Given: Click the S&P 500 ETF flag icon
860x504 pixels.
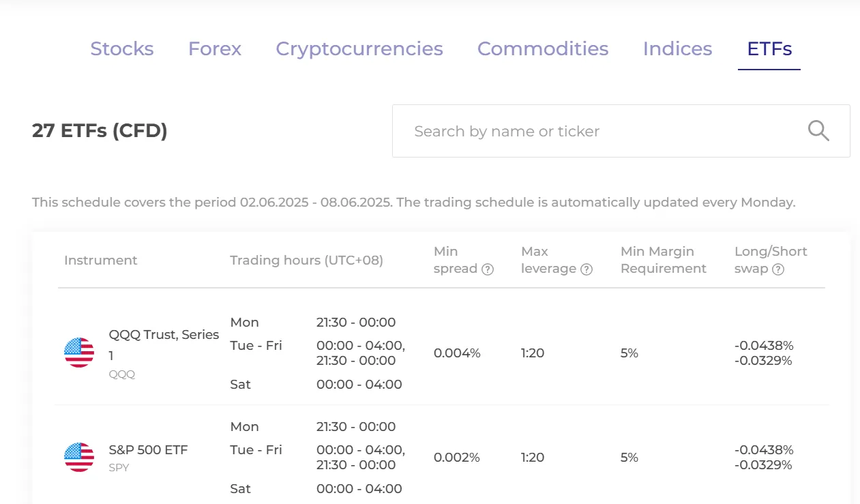Looking at the screenshot, I should 79,457.
